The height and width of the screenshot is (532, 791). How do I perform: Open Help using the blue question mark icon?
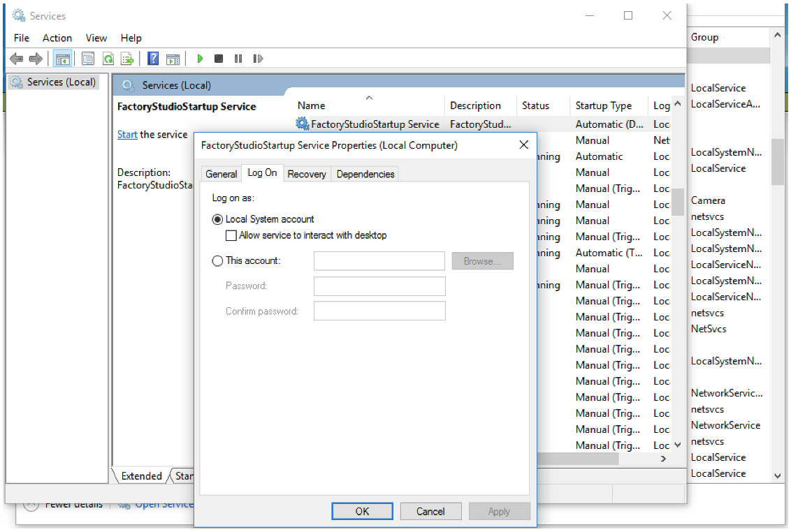click(x=153, y=59)
